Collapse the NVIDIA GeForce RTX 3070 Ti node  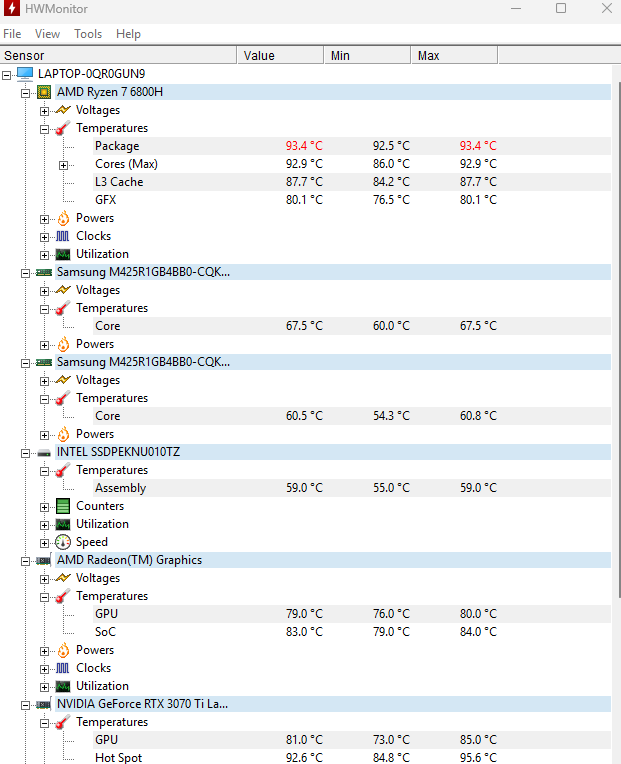25,706
